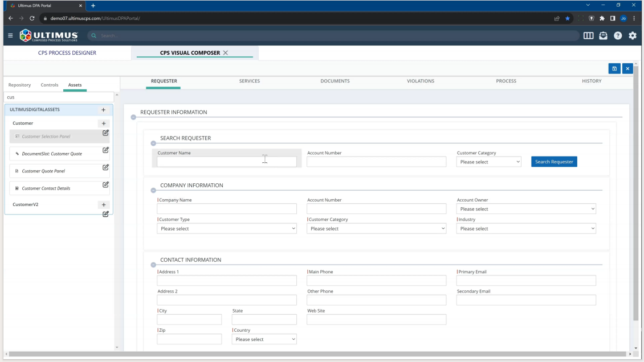
Task: Bookmark page with the star icon
Action: [568, 18]
